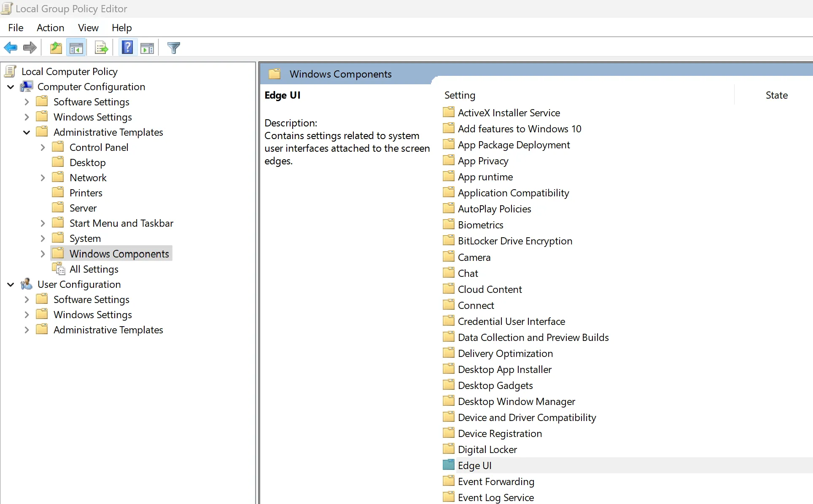This screenshot has width=813, height=504.
Task: Expand Start Menu and Taskbar node
Action: pyautogui.click(x=43, y=223)
